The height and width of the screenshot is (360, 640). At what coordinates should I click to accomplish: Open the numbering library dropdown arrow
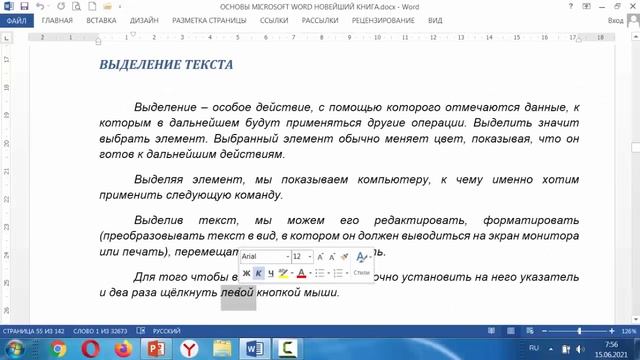click(x=347, y=273)
